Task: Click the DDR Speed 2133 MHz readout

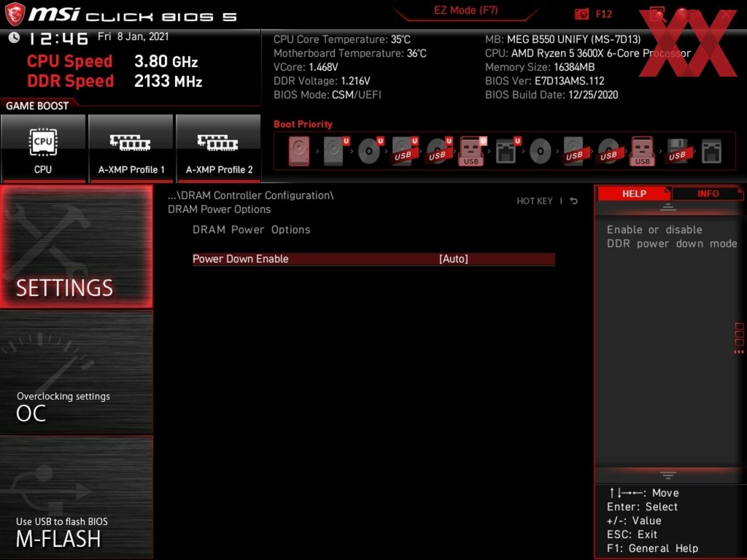Action: coord(114,81)
